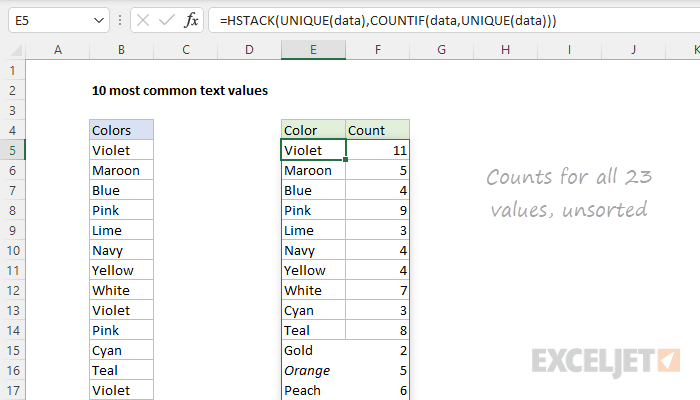Screen dimensions: 700x400
Task: Select row 12 header
Action: (12, 290)
